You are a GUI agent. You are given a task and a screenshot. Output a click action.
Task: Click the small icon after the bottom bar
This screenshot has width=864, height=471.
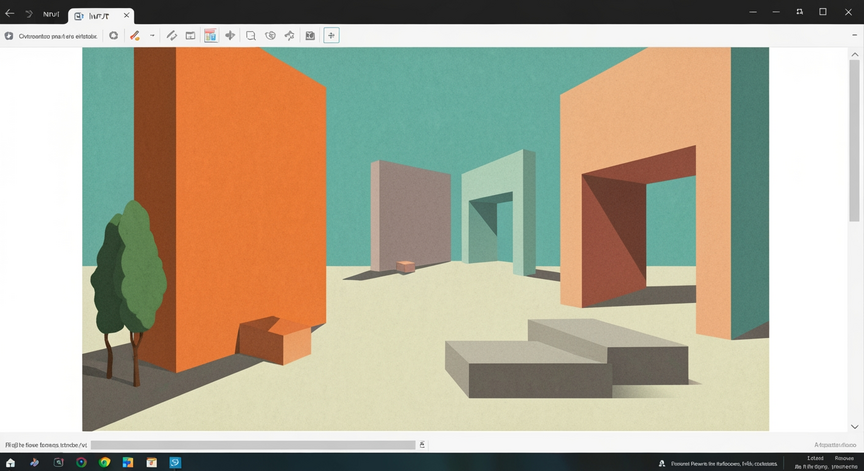[423, 445]
